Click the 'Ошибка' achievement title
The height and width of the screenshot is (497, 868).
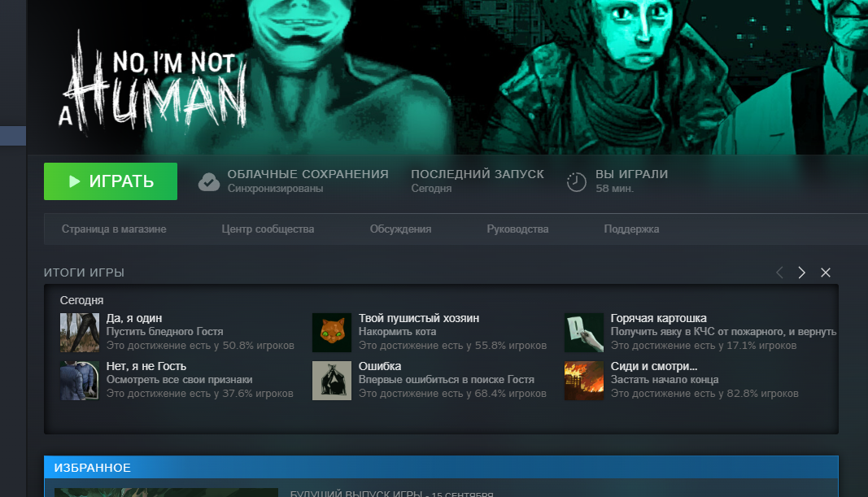tap(380, 366)
